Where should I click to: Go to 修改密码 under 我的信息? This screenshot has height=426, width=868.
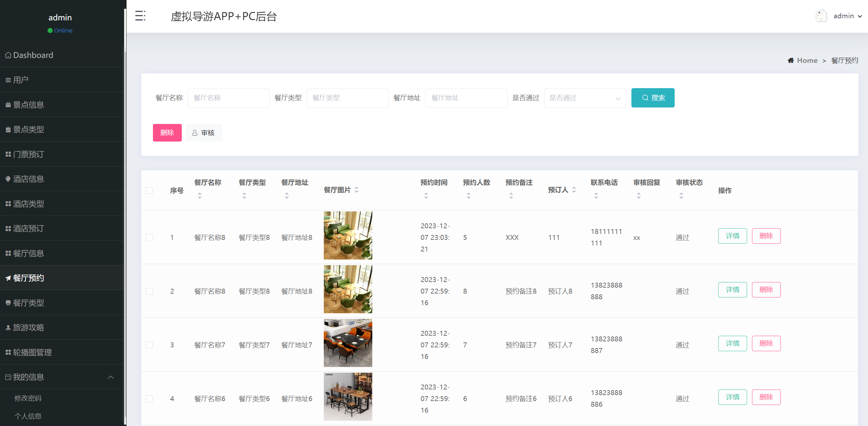point(28,398)
